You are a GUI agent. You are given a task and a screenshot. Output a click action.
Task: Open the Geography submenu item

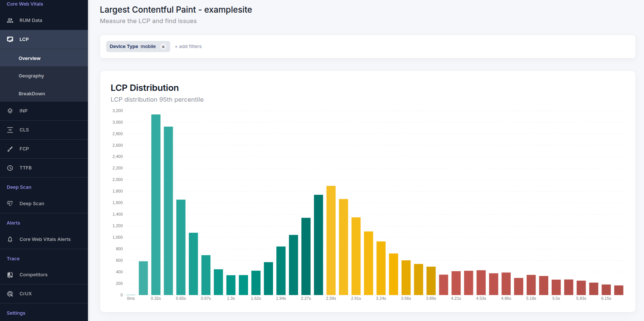coord(31,76)
